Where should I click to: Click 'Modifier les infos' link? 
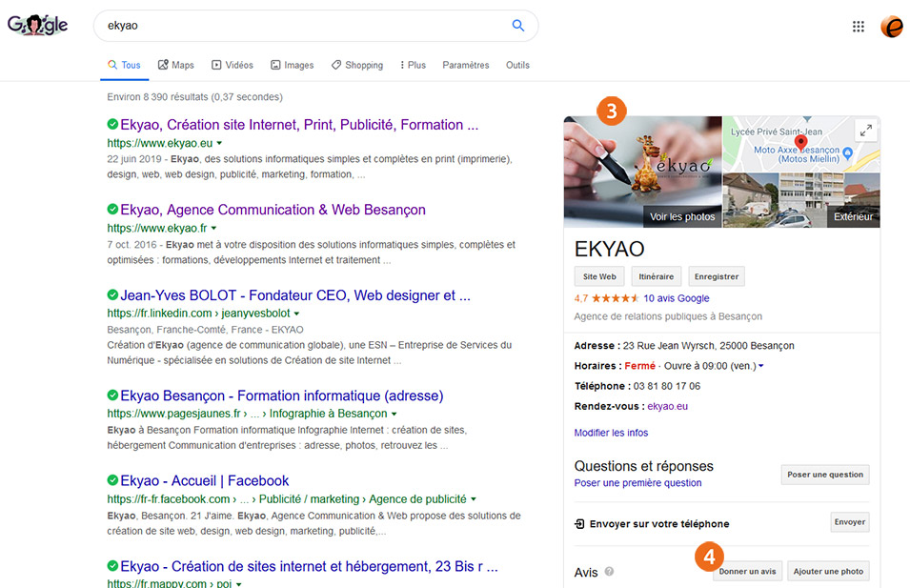coord(611,433)
